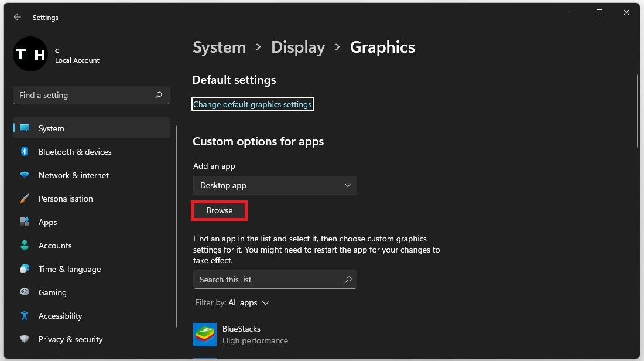Open the Desktop app dropdown
644x361 pixels.
(x=275, y=185)
